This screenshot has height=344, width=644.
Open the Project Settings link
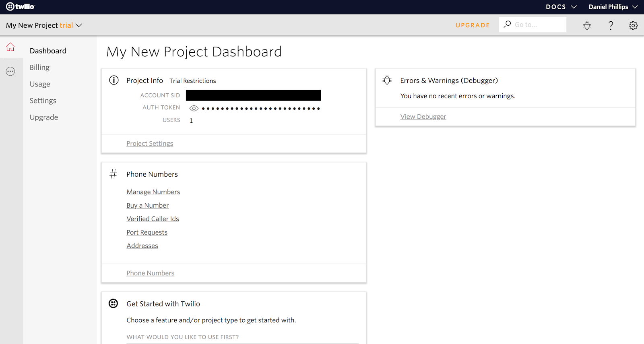pyautogui.click(x=150, y=144)
